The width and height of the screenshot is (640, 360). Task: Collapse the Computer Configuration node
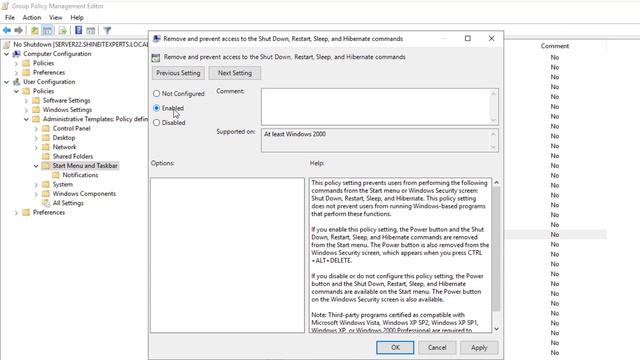point(7,54)
